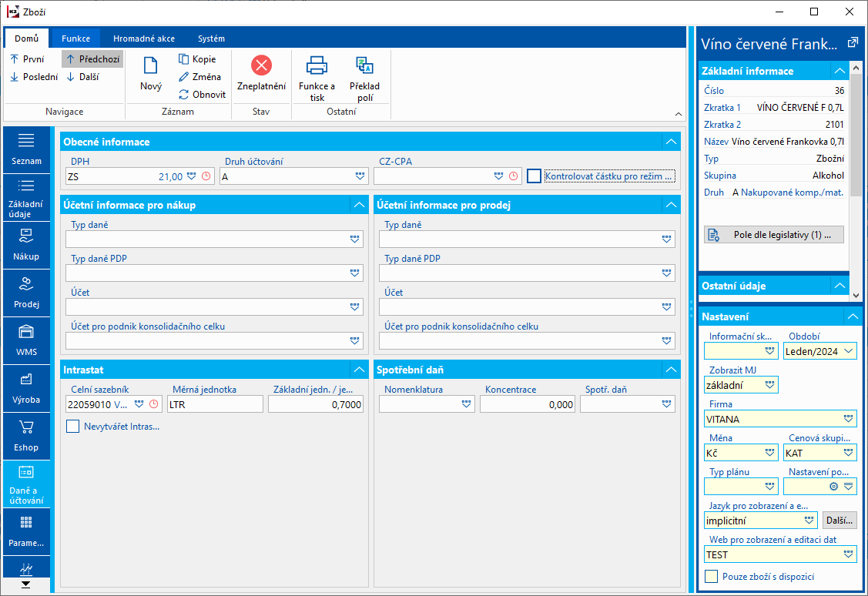This screenshot has height=596, width=868.
Task: Switch to the Domů ribbon tab
Action: tap(26, 39)
